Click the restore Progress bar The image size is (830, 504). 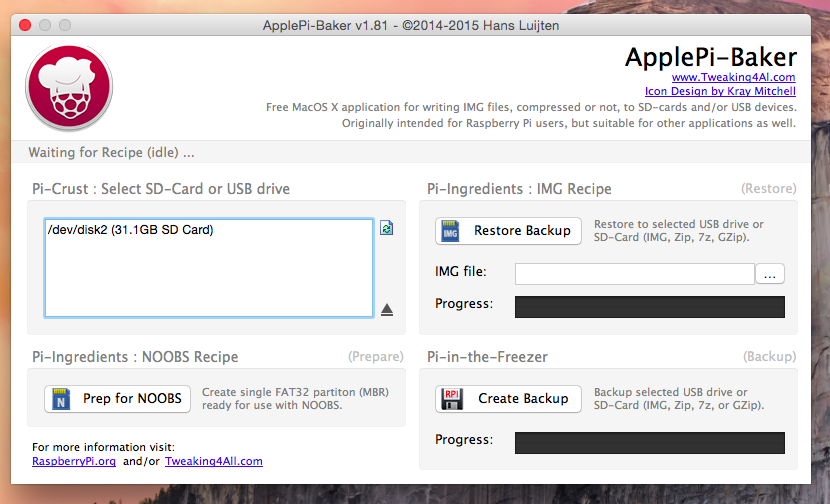649,307
